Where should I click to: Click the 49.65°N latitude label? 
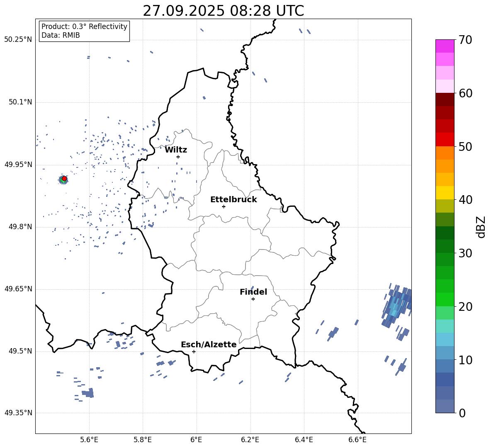tap(18, 288)
